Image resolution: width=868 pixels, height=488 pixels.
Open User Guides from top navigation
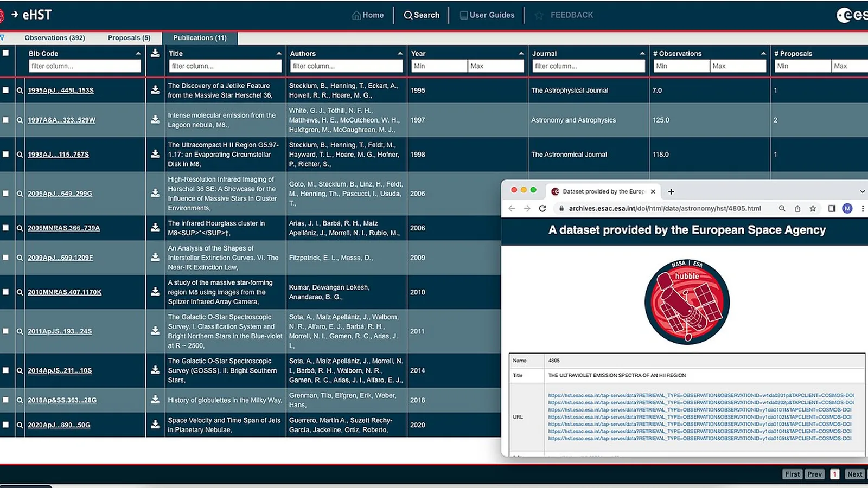tap(487, 15)
